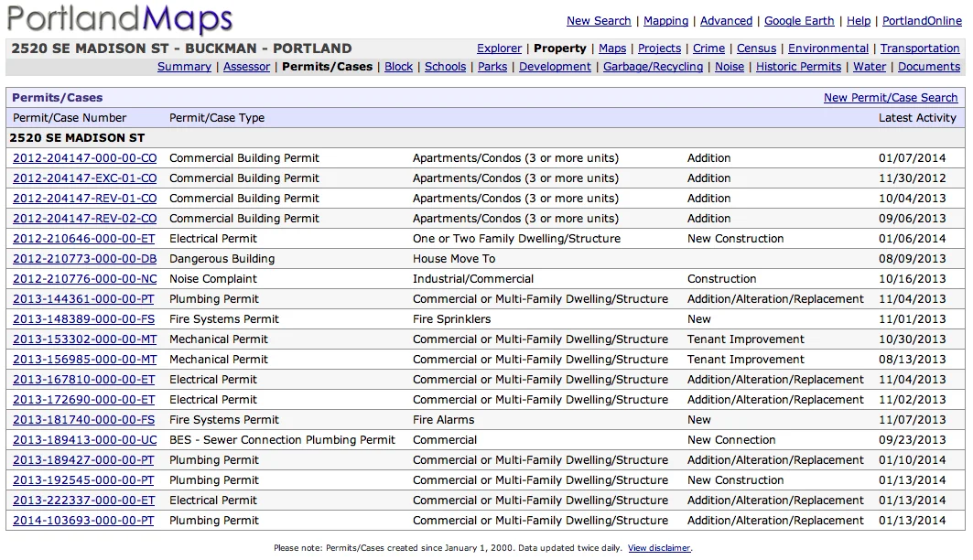Open the Historic Permits sub-tab
The image size is (973, 560).
tap(798, 67)
